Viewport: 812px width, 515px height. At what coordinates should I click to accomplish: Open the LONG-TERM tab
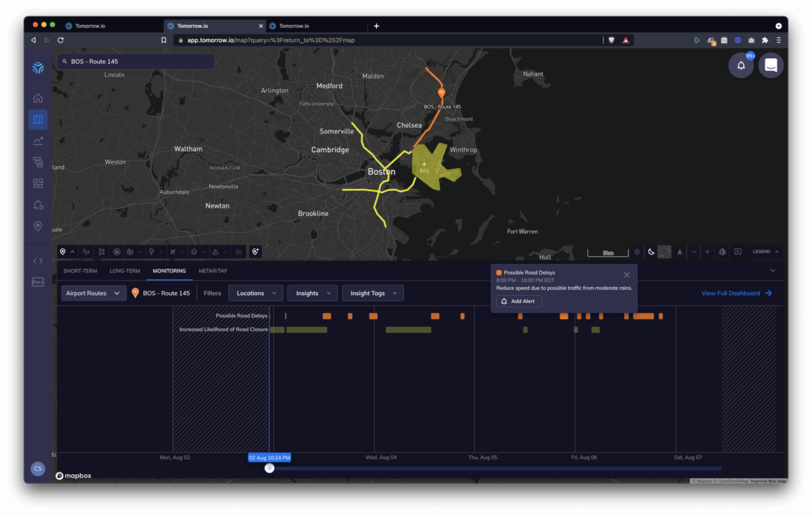click(125, 271)
